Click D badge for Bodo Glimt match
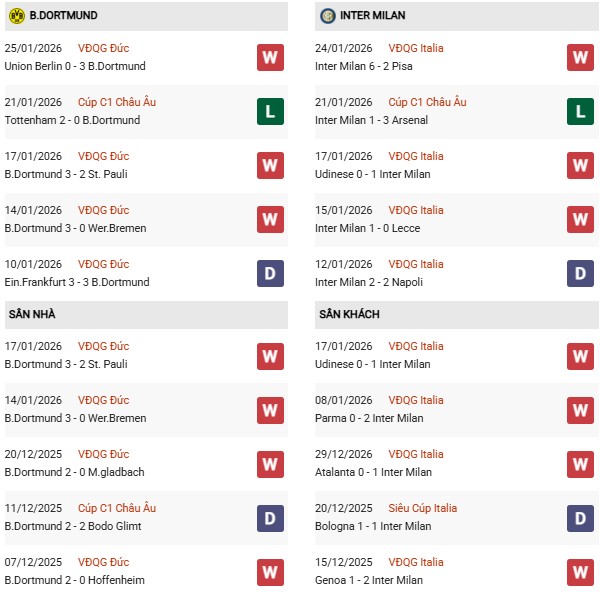Image resolution: width=600 pixels, height=592 pixels. 270,517
